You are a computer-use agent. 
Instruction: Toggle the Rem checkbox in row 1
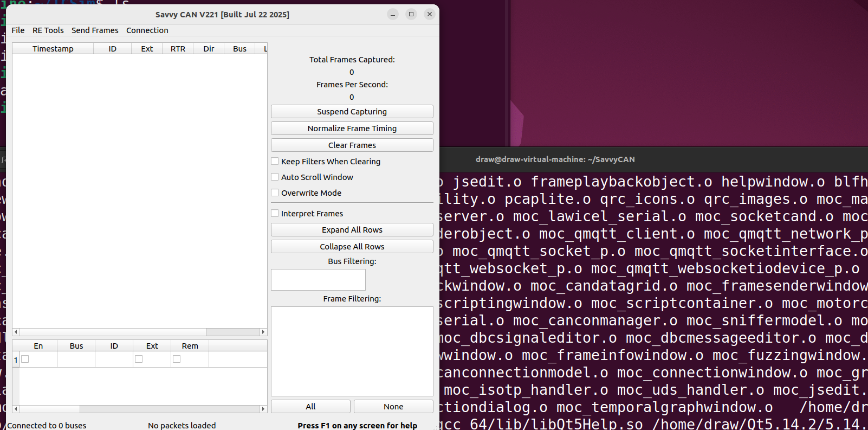[x=177, y=359]
